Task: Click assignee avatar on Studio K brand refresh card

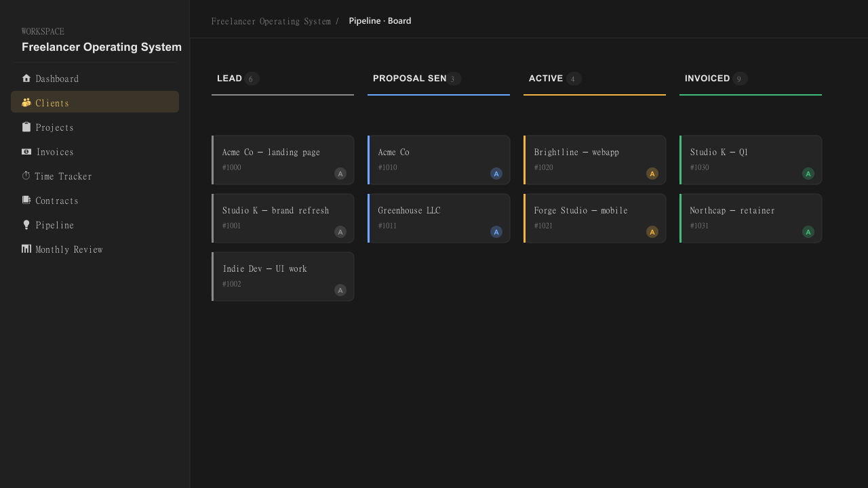Action: tap(340, 232)
